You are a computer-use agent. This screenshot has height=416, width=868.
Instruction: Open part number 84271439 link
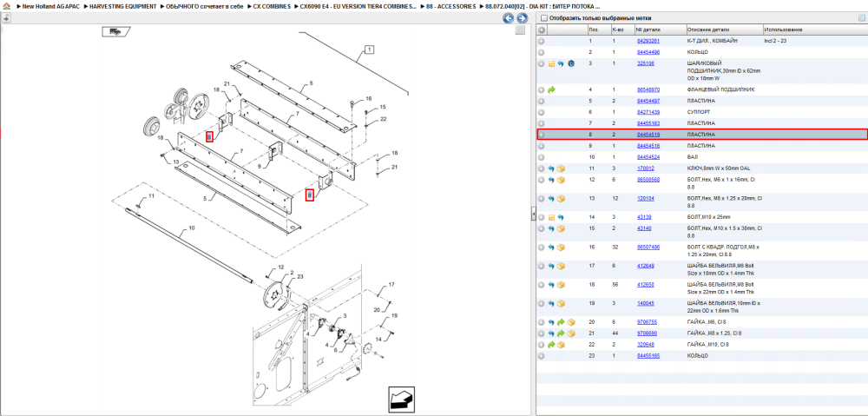click(648, 112)
